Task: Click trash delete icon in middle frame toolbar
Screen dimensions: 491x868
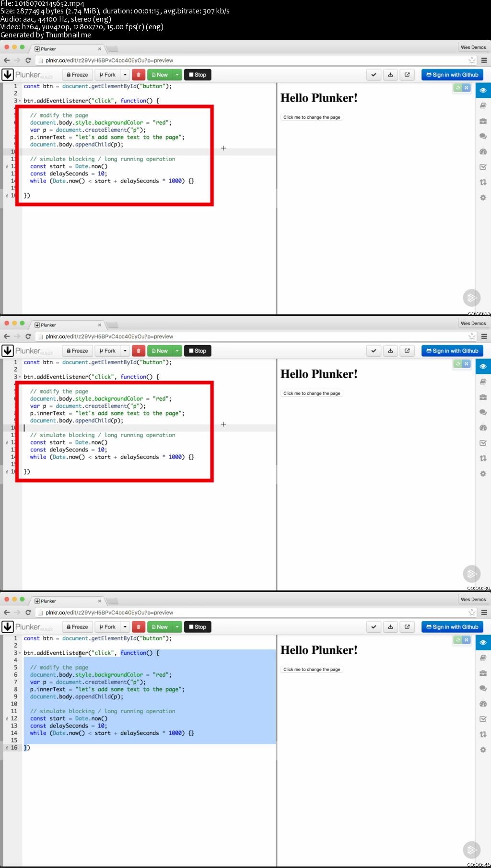Action: point(139,351)
